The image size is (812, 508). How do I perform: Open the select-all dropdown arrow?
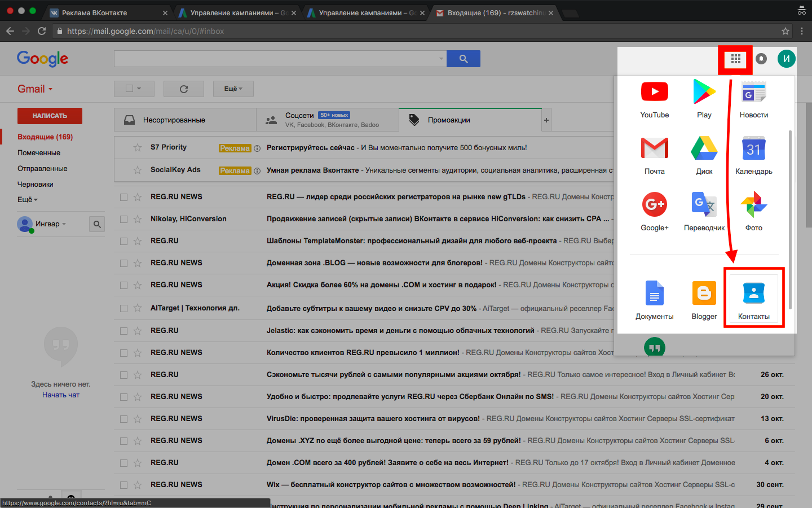pos(139,89)
